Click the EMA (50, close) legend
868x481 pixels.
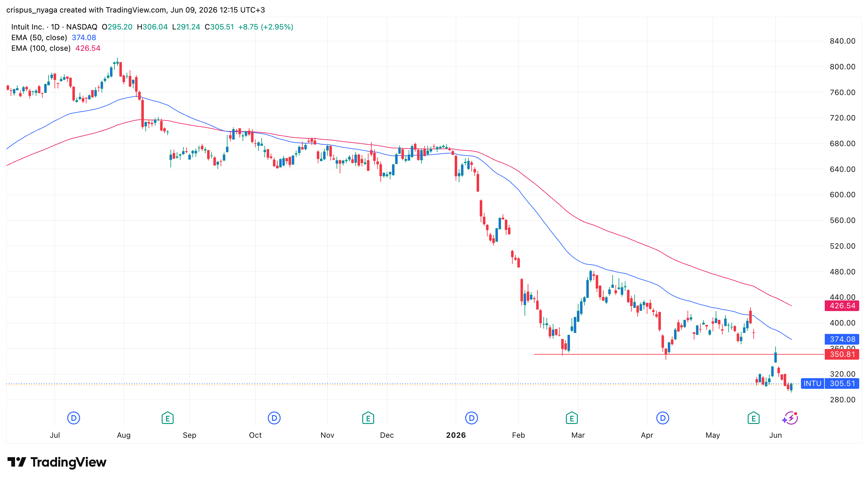[x=39, y=37]
